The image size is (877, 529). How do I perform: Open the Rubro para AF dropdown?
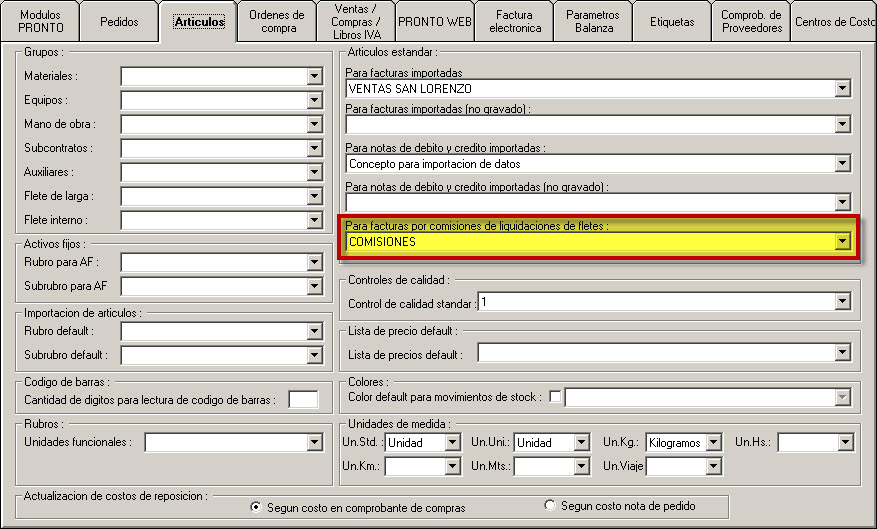(x=314, y=262)
